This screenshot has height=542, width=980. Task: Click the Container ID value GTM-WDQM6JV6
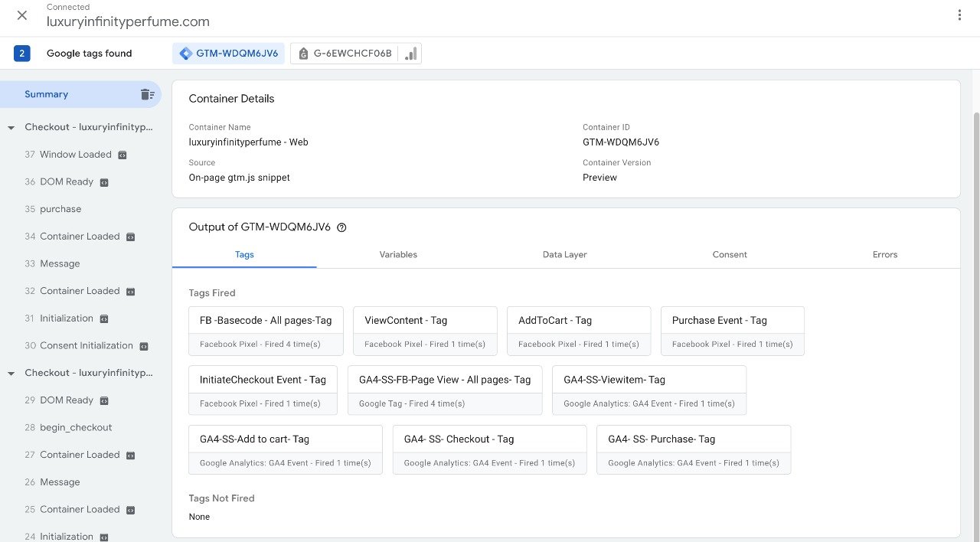(621, 142)
